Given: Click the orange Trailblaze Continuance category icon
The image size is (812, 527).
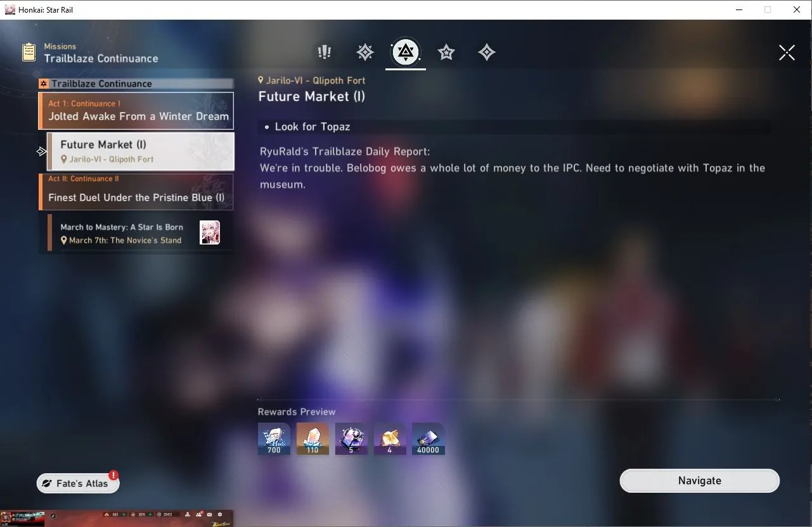Looking at the screenshot, I should pos(44,84).
